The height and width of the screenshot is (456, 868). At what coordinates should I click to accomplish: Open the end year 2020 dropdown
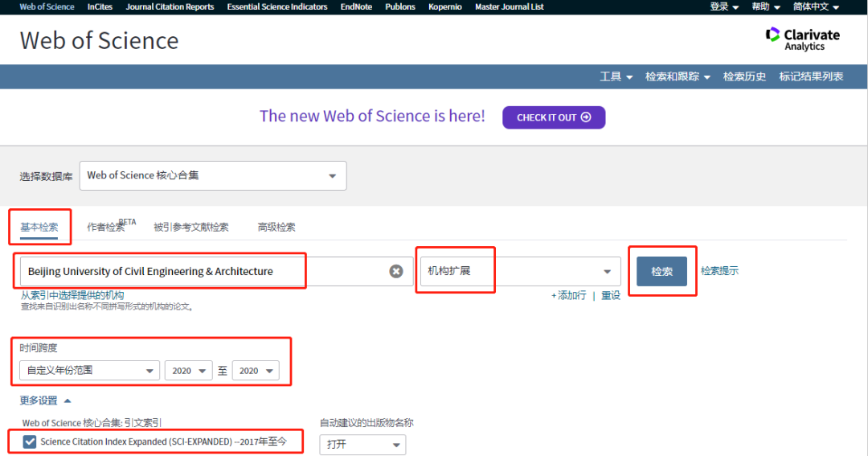click(256, 371)
